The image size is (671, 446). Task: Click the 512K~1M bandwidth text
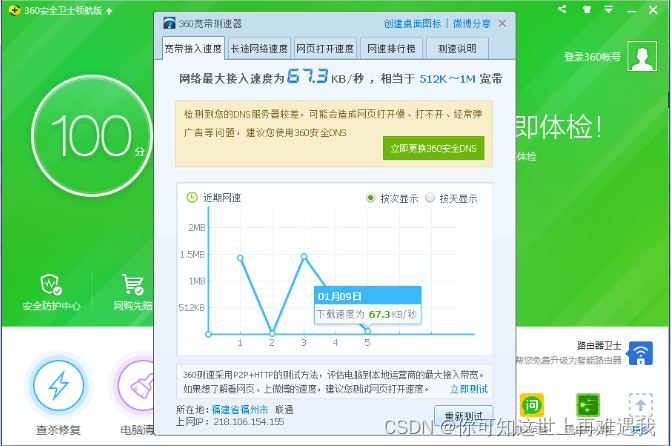[x=448, y=79]
